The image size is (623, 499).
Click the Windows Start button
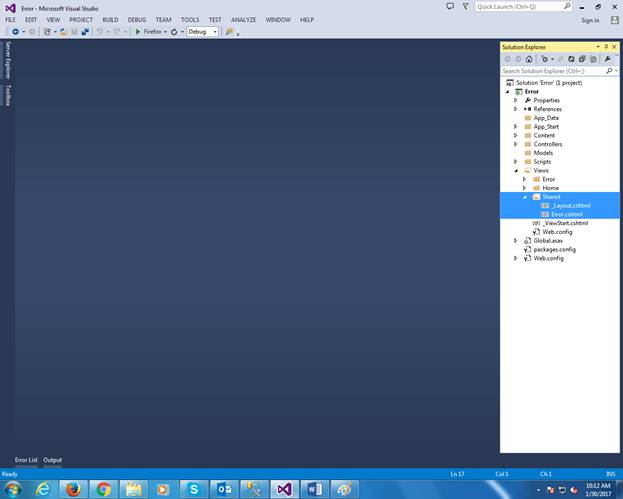[x=12, y=489]
